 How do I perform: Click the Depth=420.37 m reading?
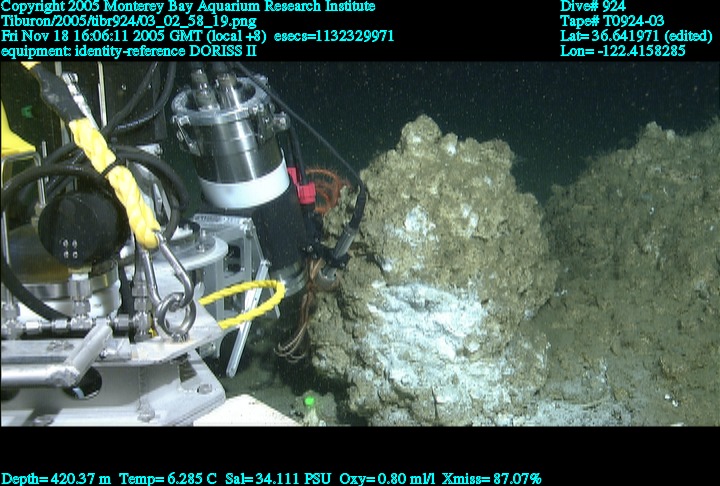point(57,478)
